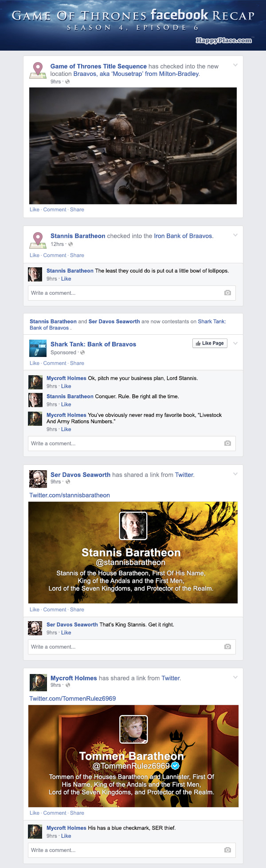The width and height of the screenshot is (266, 868).
Task: Like the lollipops comment by Stannis
Action: (x=66, y=279)
